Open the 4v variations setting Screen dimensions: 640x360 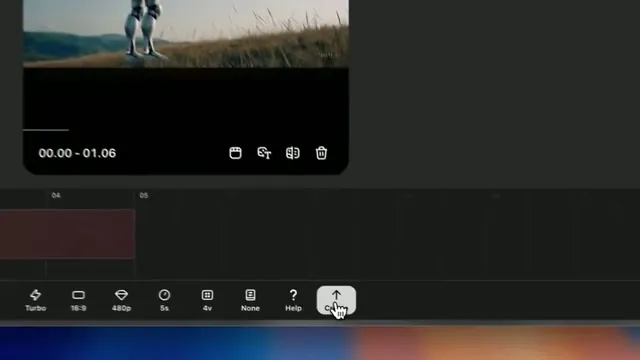click(207, 300)
